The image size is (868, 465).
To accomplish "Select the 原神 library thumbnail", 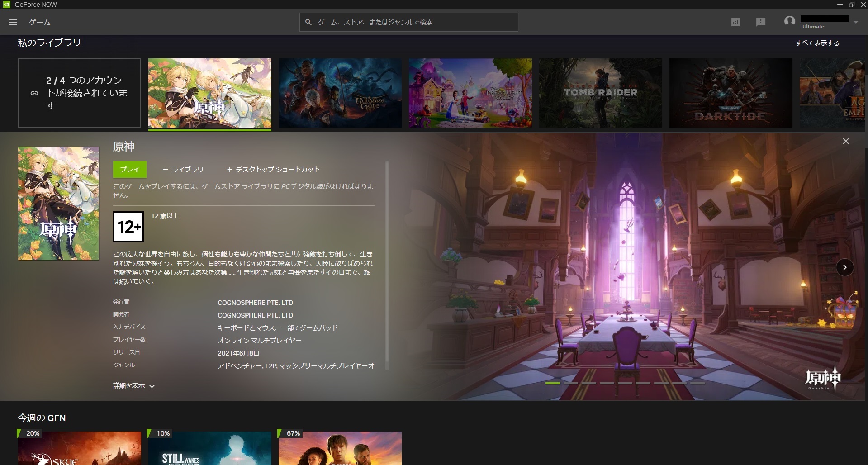I will [x=210, y=93].
